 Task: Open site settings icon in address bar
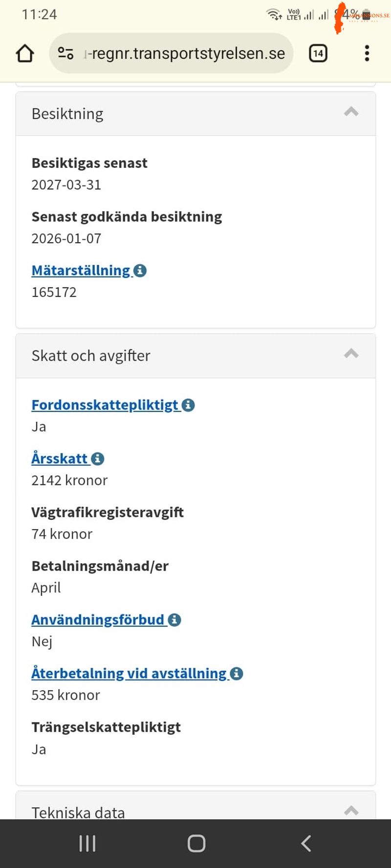click(x=65, y=53)
